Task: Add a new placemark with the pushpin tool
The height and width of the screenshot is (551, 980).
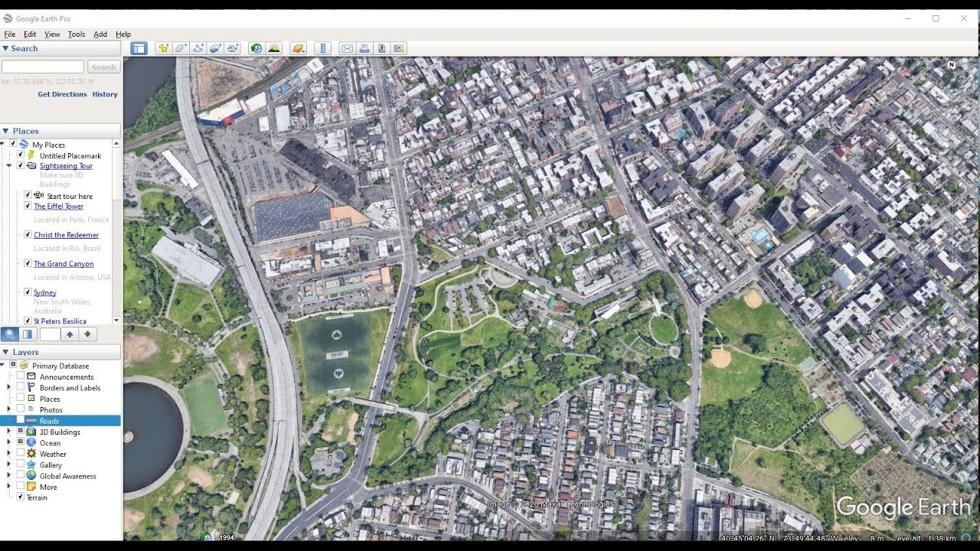Action: (163, 48)
